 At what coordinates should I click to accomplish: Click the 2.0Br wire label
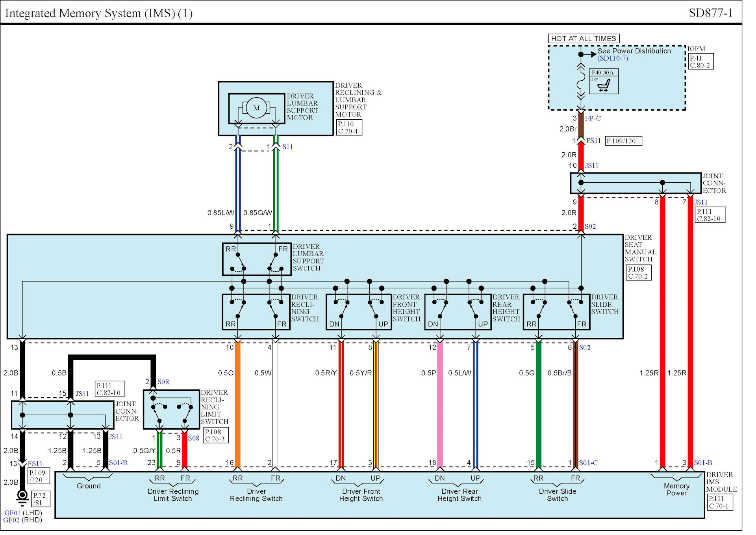point(568,129)
